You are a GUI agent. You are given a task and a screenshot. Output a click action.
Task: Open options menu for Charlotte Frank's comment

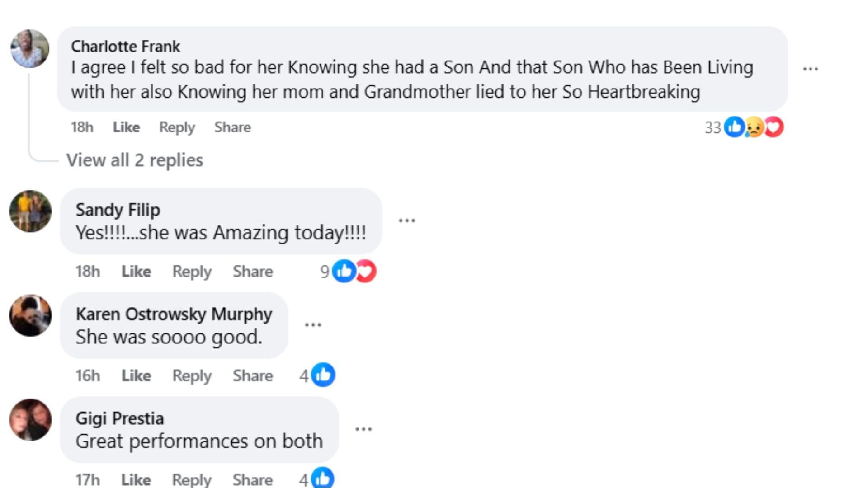(810, 69)
